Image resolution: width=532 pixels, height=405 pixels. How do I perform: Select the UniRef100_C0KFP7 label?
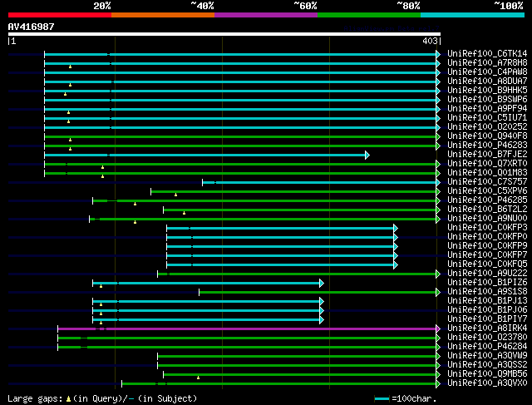pyautogui.click(x=487, y=255)
